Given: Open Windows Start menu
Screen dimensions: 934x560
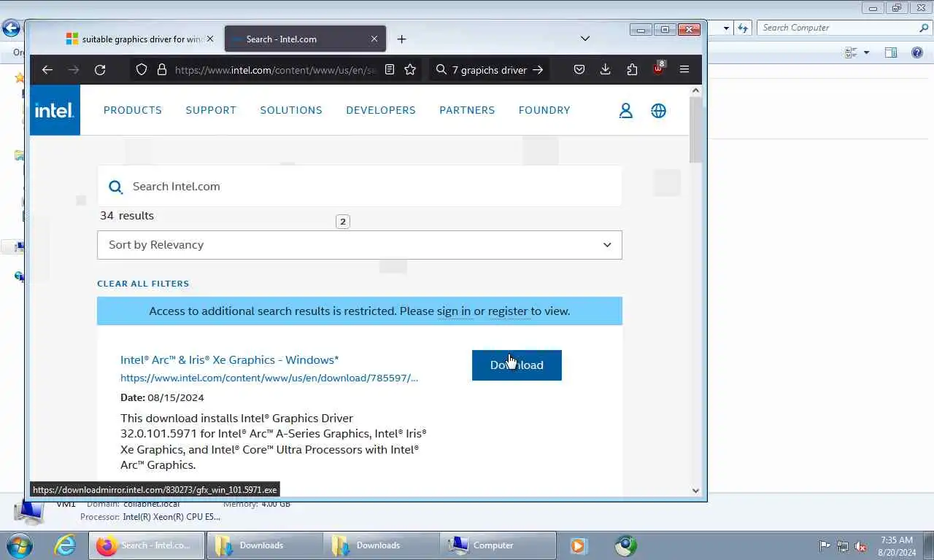Looking at the screenshot, I should 20,545.
